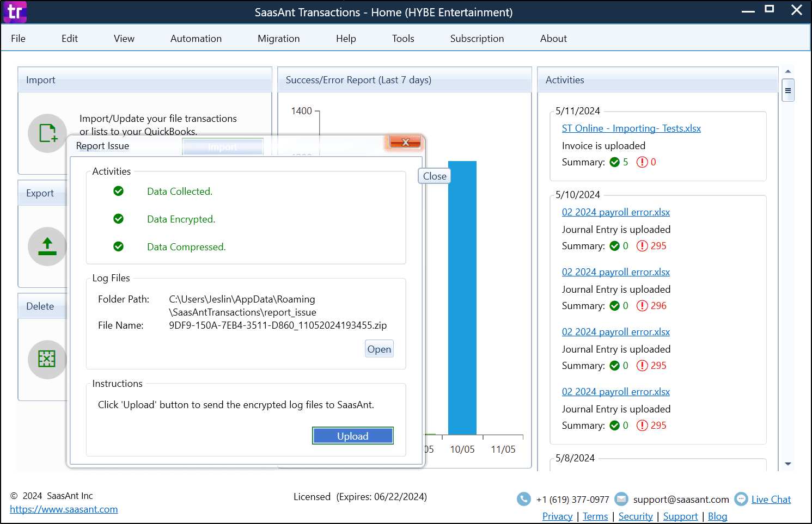812x524 pixels.
Task: Click the Live Chat link
Action: click(771, 500)
